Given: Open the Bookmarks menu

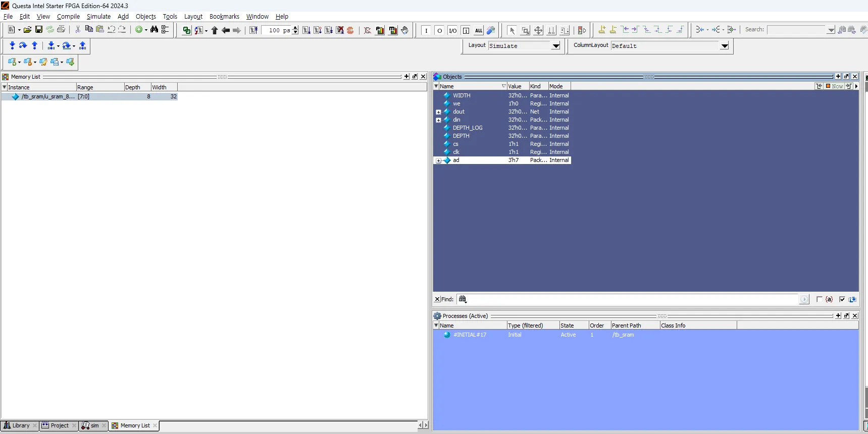Looking at the screenshot, I should click(x=224, y=17).
